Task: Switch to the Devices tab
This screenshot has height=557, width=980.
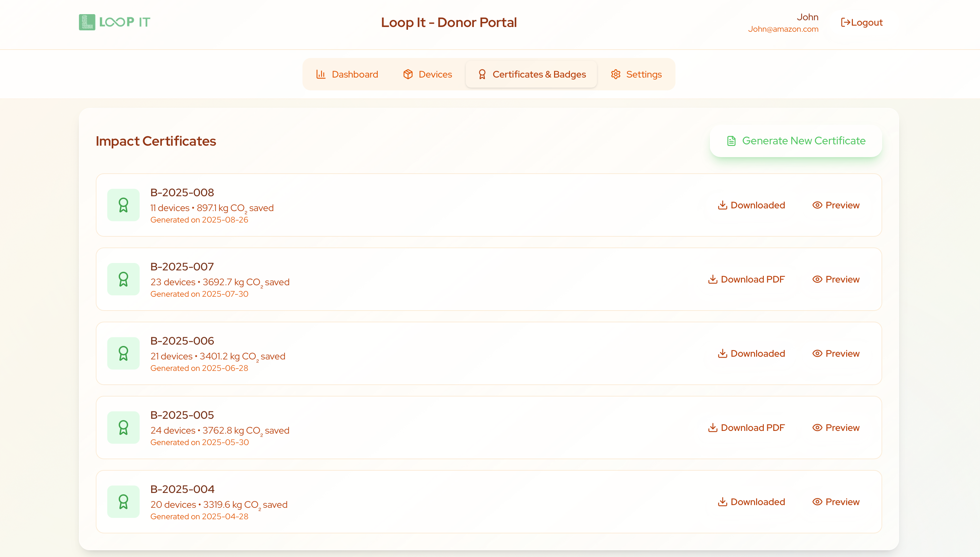Action: (x=427, y=74)
